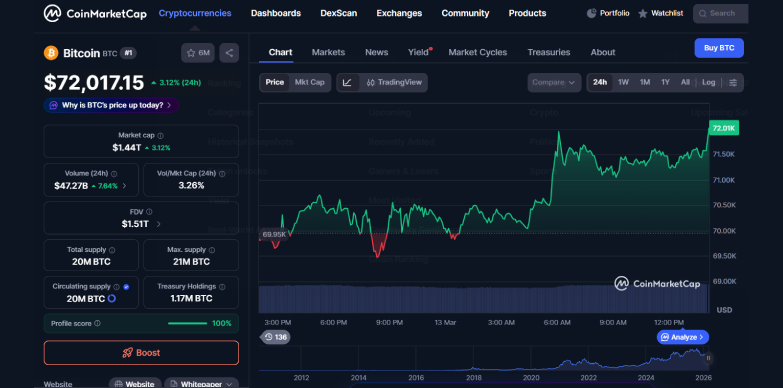Select 24h chart timeframe
Screen dimensions: 783x388
pos(600,82)
